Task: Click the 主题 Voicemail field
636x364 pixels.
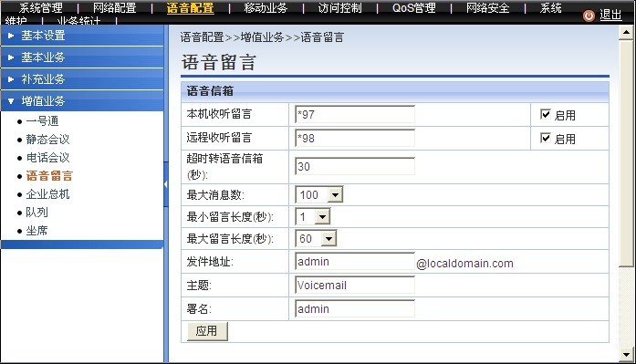Action: (x=355, y=285)
